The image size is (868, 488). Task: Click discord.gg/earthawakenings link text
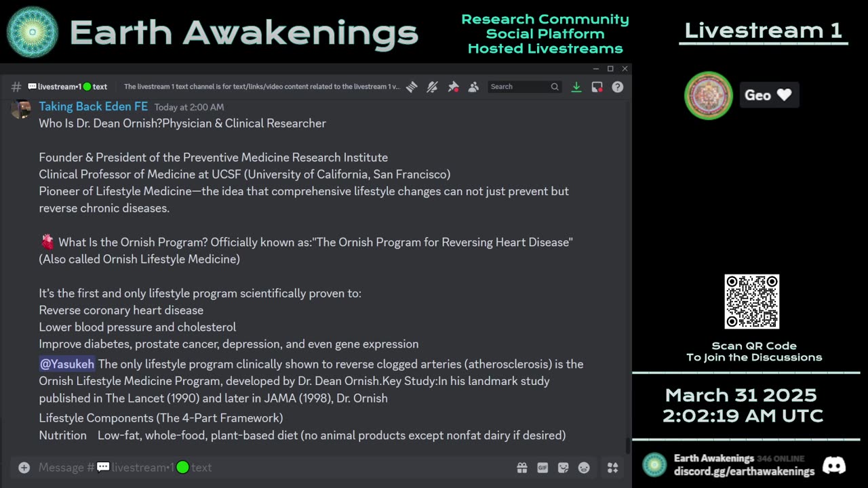point(744,471)
